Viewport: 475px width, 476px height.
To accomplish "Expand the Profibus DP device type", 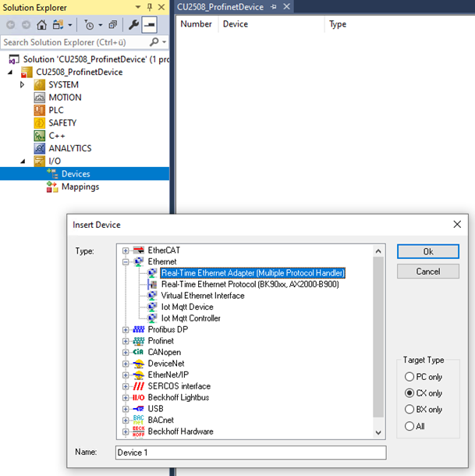I will (x=126, y=329).
